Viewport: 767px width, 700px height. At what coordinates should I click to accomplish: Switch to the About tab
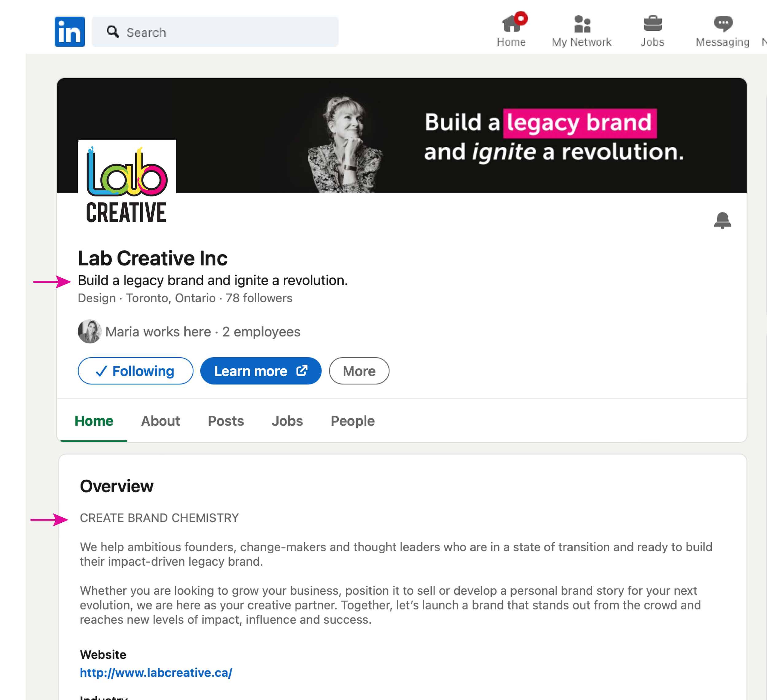point(160,421)
